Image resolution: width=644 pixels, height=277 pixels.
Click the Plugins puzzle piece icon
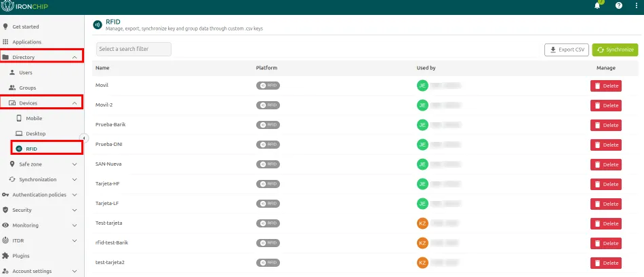[x=5, y=255]
